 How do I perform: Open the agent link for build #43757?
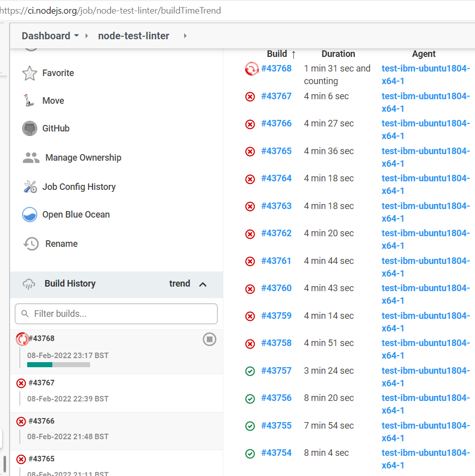(426, 377)
